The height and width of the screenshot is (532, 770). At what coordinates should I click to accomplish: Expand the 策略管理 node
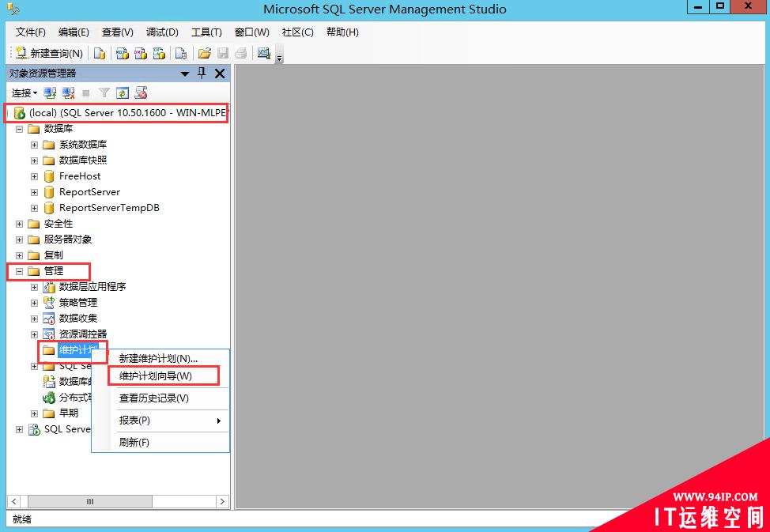(34, 303)
